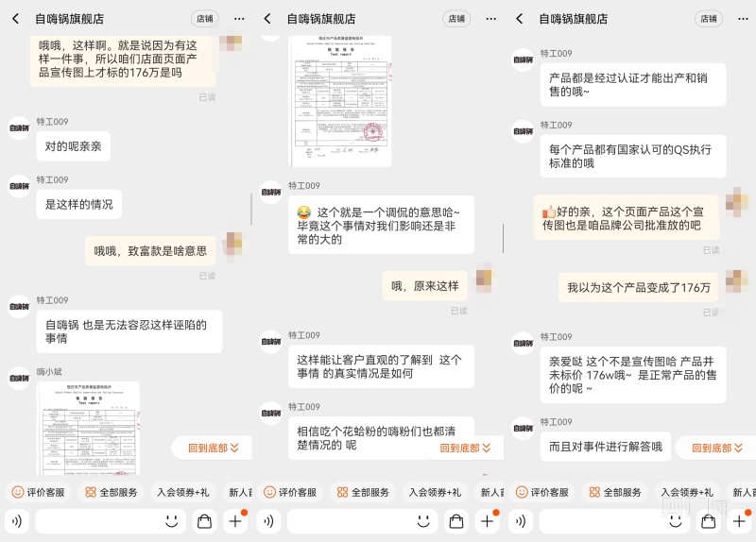Select 评价客服 in right screenshot
This screenshot has height=542, width=756.
tap(542, 492)
